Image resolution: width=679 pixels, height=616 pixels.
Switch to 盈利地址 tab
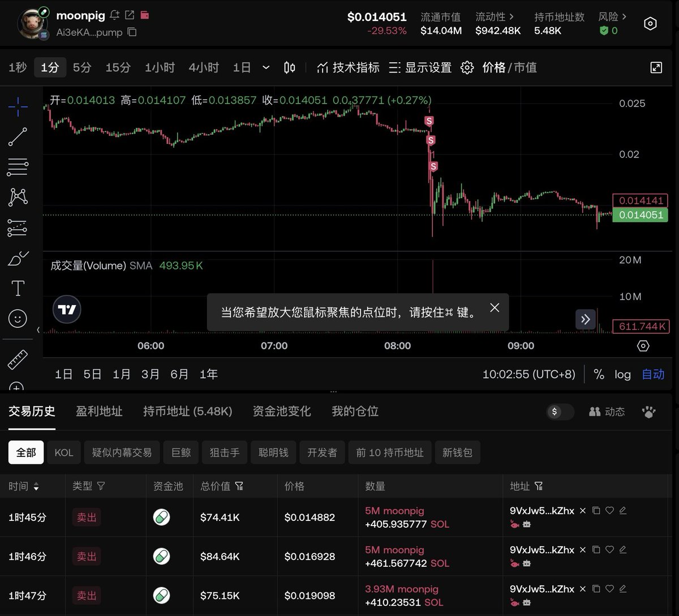[99, 412]
